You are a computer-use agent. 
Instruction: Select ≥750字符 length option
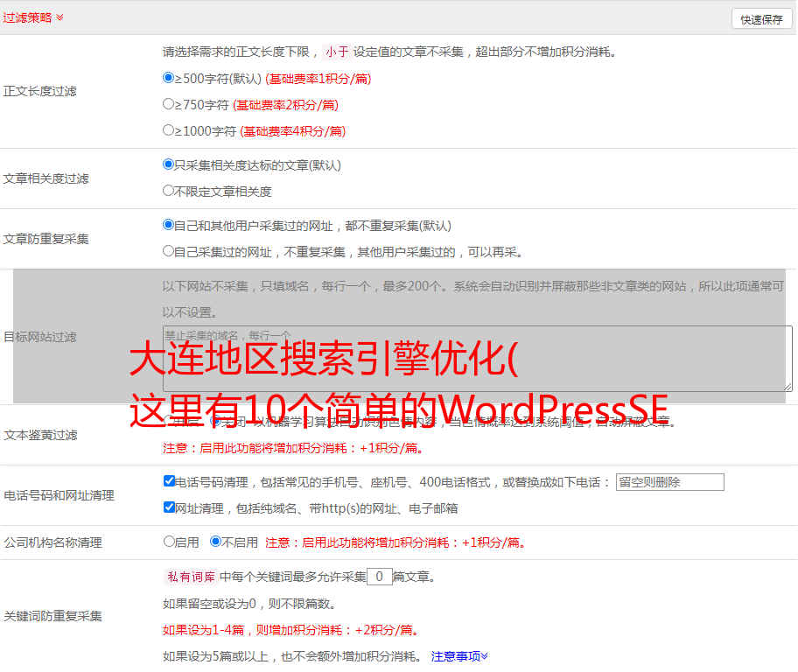(x=168, y=104)
